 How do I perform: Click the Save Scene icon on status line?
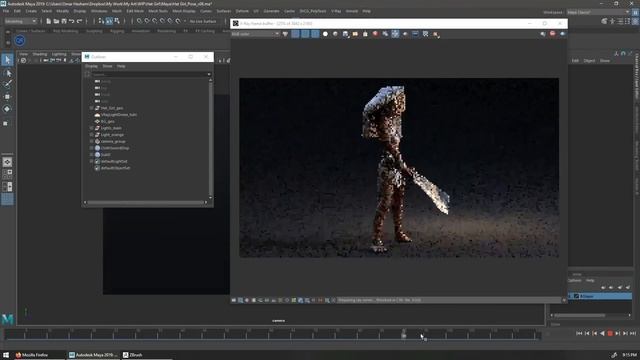coord(64,21)
